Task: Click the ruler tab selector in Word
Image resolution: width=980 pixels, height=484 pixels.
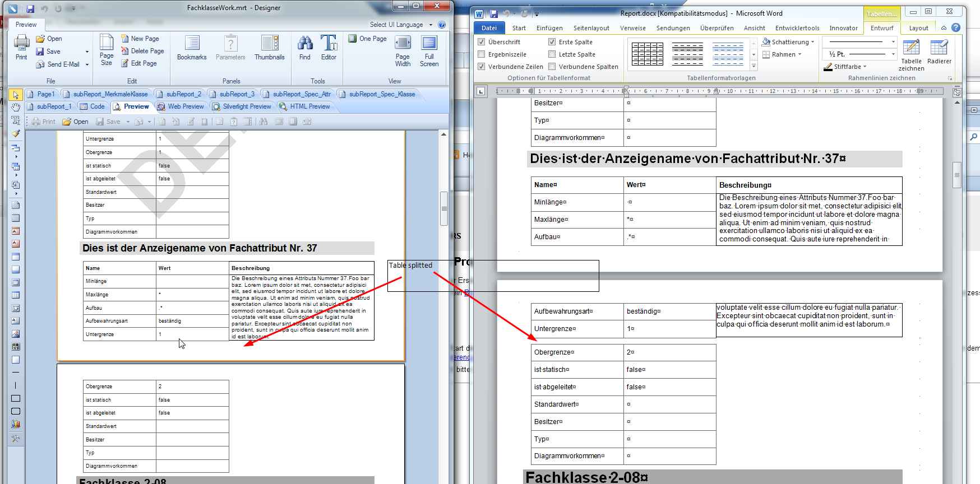Action: [480, 91]
